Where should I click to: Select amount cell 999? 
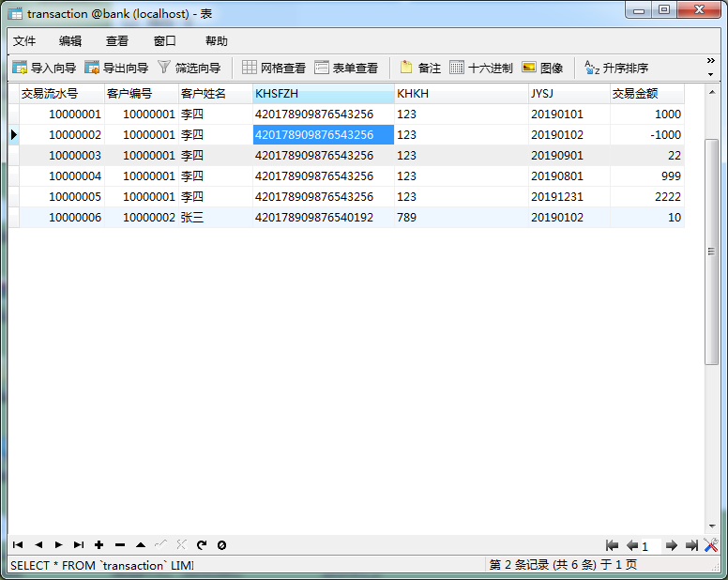point(646,176)
